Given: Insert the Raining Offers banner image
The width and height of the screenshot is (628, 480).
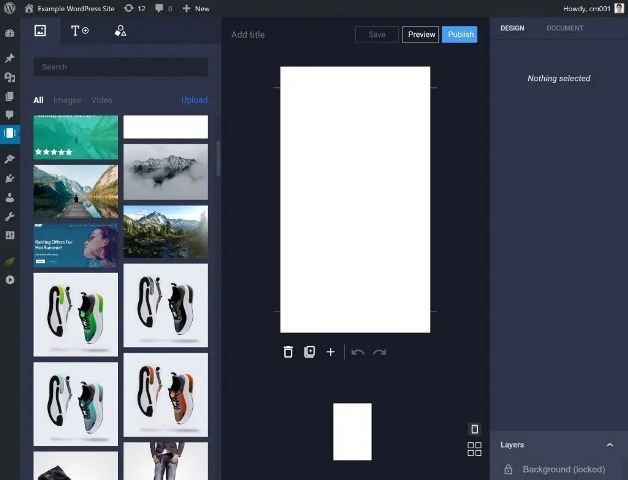Looking at the screenshot, I should point(76,245).
